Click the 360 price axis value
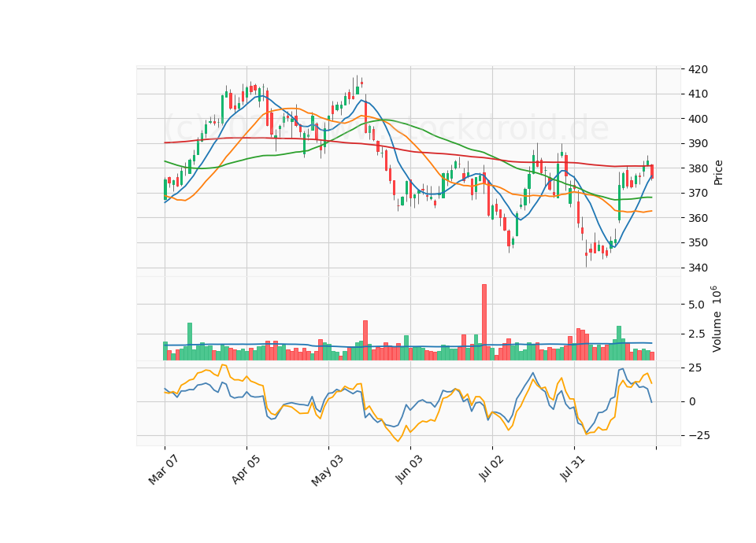This screenshot has height=543, width=756. pos(699,218)
